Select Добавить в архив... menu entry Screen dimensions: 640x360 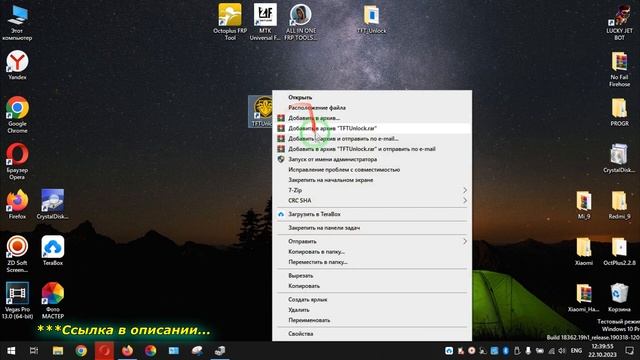coord(372,118)
